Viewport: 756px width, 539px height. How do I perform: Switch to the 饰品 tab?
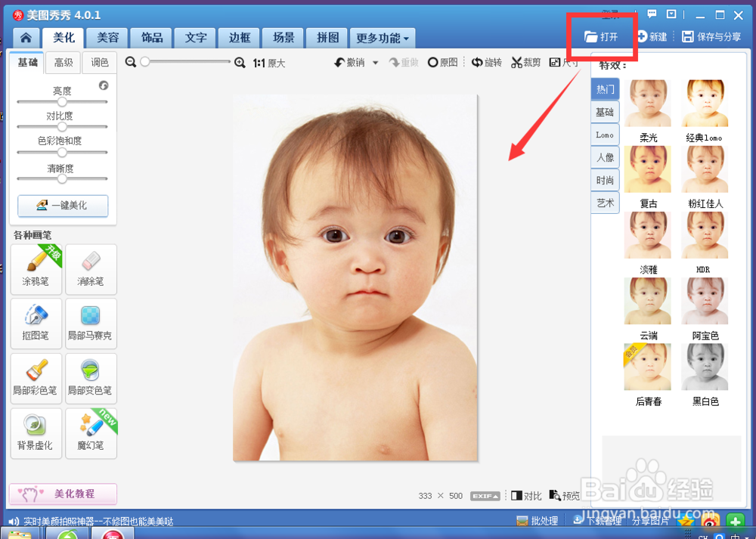click(x=152, y=38)
